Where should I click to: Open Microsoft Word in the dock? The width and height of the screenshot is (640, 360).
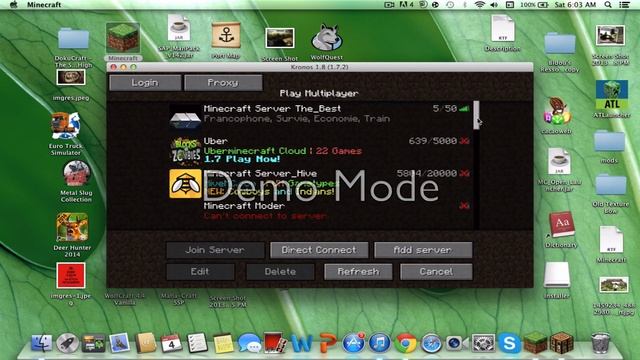[302, 343]
